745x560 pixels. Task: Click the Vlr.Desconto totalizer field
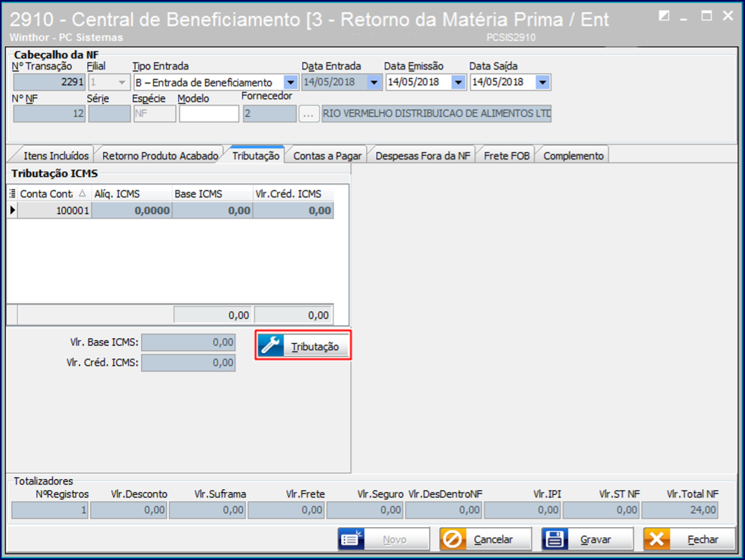coord(128,510)
